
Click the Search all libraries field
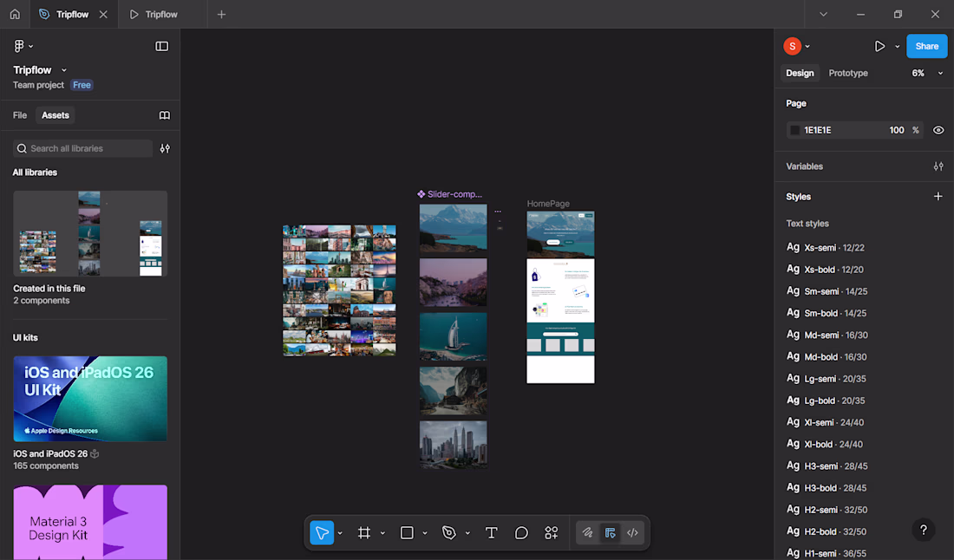(82, 148)
